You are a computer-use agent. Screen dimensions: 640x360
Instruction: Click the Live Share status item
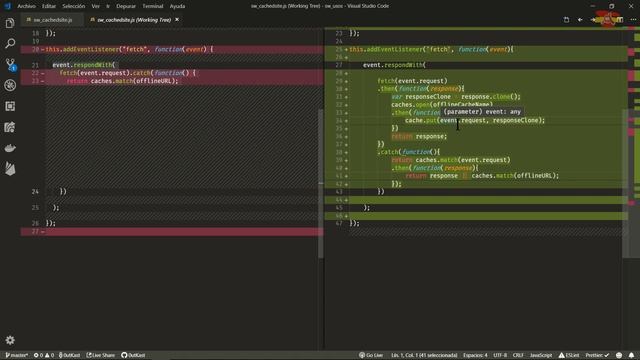(x=101, y=355)
